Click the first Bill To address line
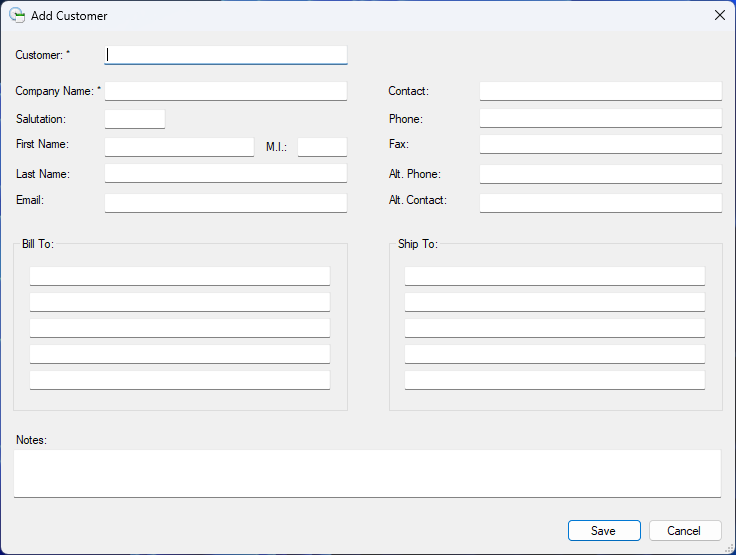Image resolution: width=736 pixels, height=555 pixels. (x=180, y=276)
